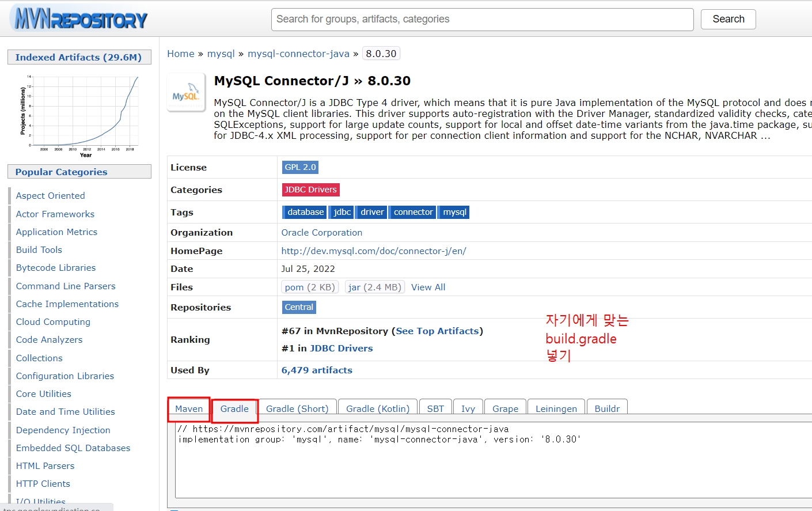
Task: Download the jar (2.4 MB) file
Action: click(375, 287)
